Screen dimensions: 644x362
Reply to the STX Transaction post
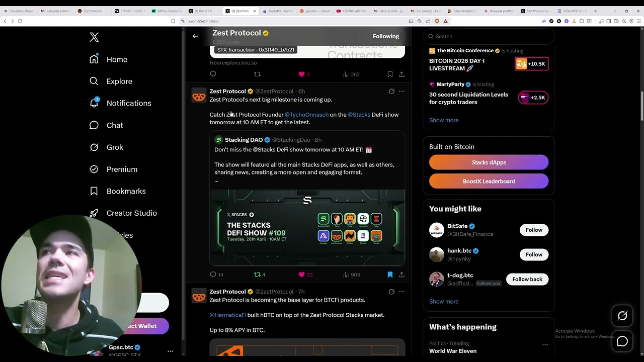(x=213, y=74)
